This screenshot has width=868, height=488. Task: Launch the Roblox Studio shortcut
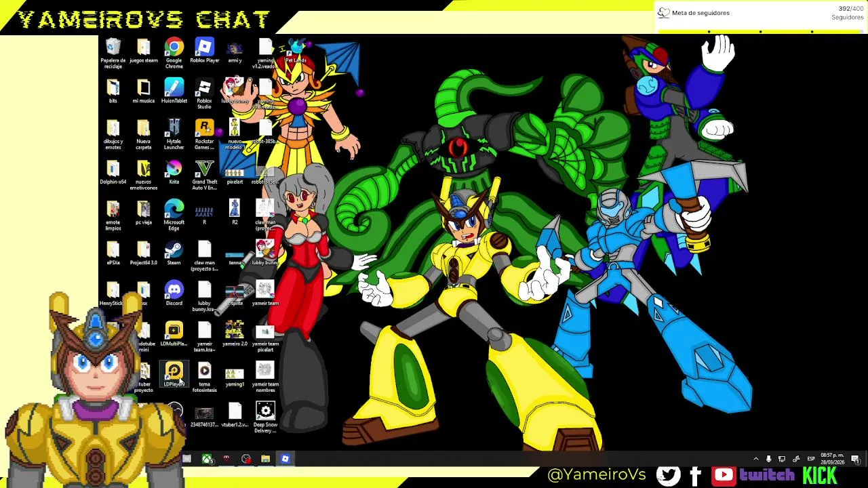[204, 94]
